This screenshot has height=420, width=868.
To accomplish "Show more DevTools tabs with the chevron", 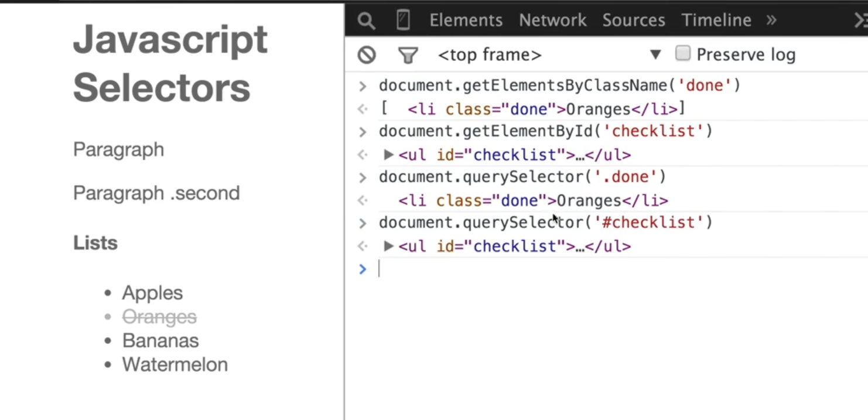I will click(771, 21).
